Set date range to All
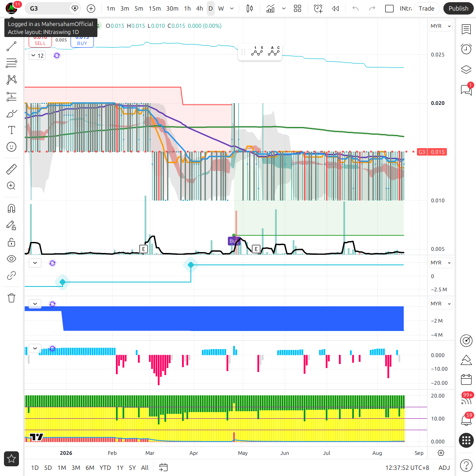Image resolution: width=476 pixels, height=476 pixels. click(145, 468)
